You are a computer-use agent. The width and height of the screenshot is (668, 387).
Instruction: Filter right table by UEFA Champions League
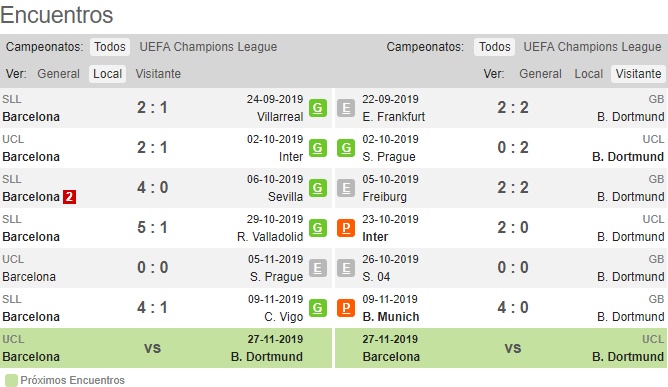coord(592,47)
